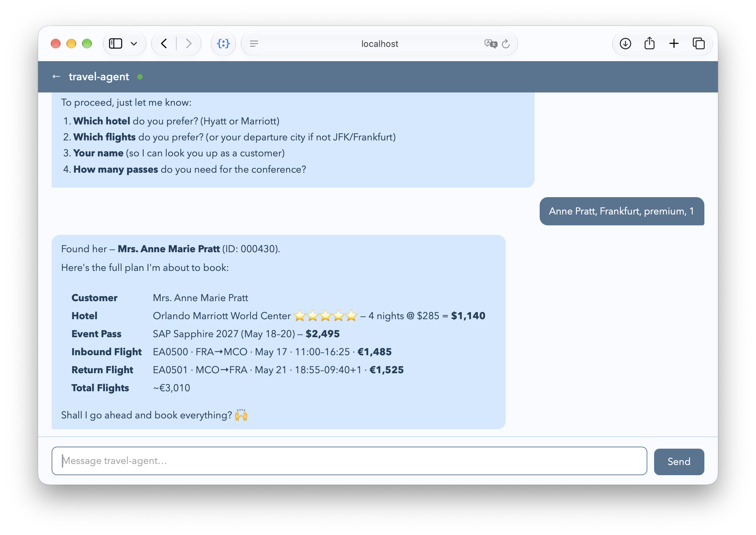Reload the page with the refresh icon

tap(506, 44)
